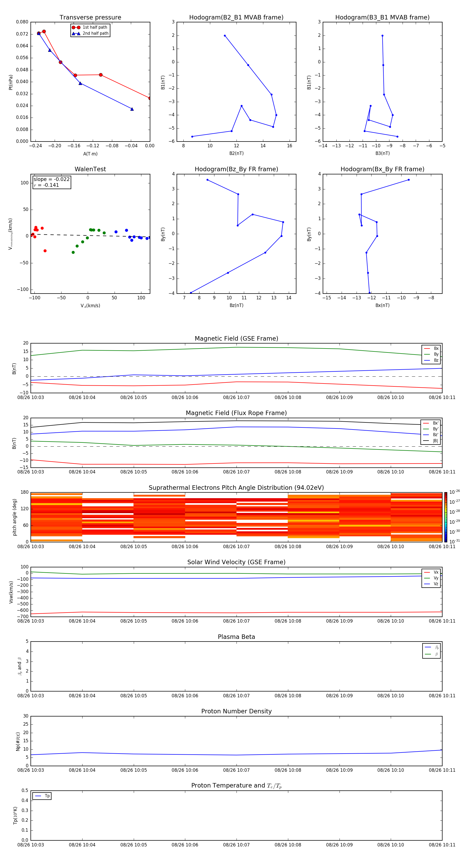
Task: Click the 'Np(#/cc)' y-axis label
Action: point(18,741)
